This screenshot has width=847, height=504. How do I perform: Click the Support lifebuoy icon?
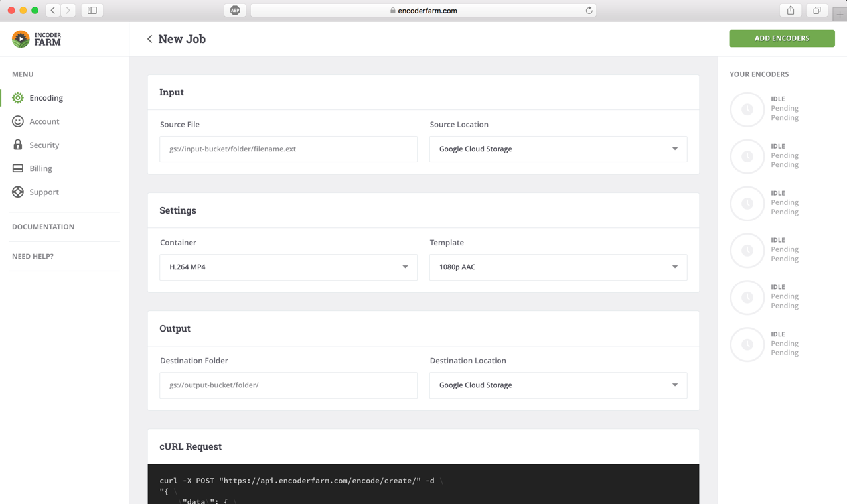[18, 192]
